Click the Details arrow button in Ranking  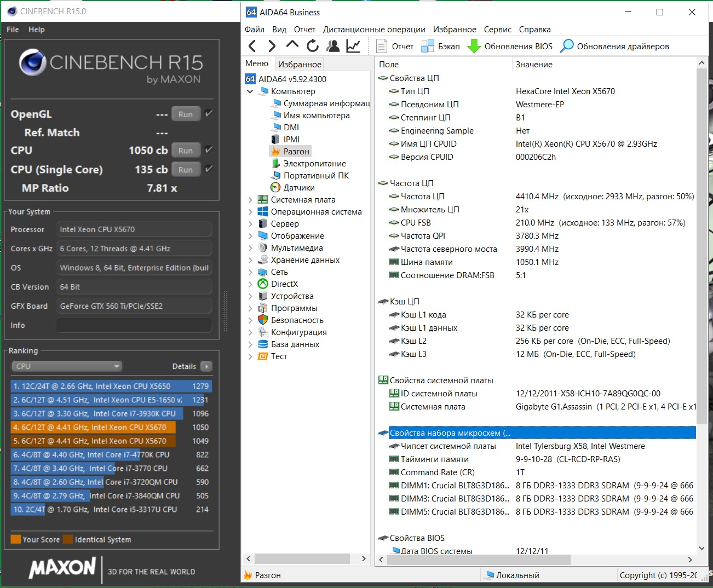(x=206, y=366)
